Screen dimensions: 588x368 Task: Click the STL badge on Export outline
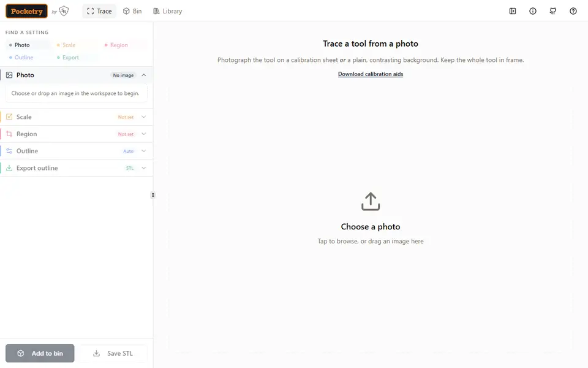coord(130,168)
